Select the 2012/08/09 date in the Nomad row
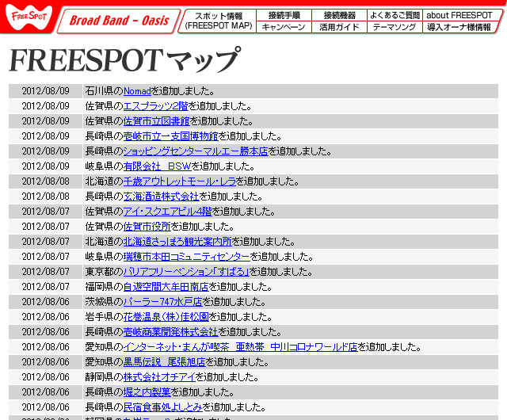 click(46, 91)
